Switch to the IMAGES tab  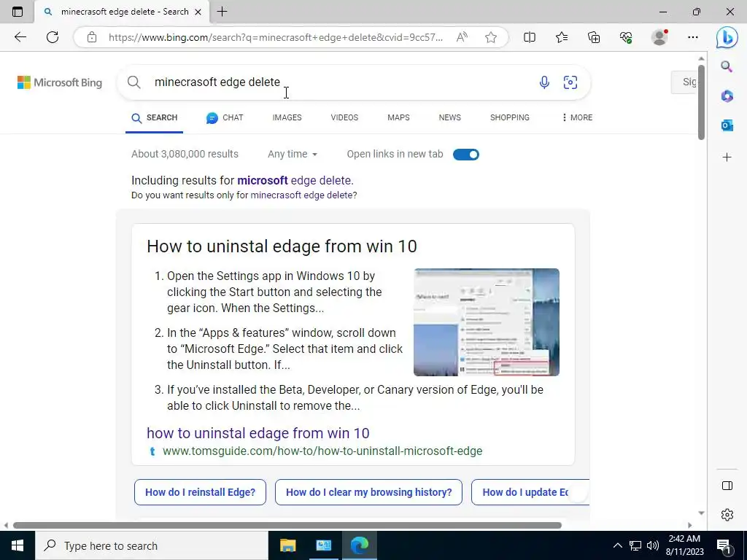[x=287, y=117]
